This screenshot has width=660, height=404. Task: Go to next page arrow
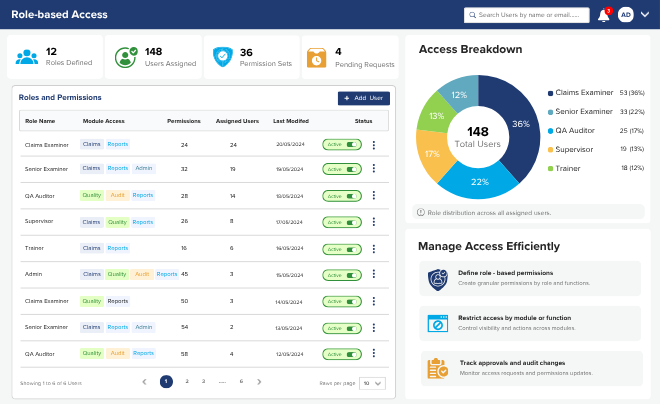tap(259, 382)
